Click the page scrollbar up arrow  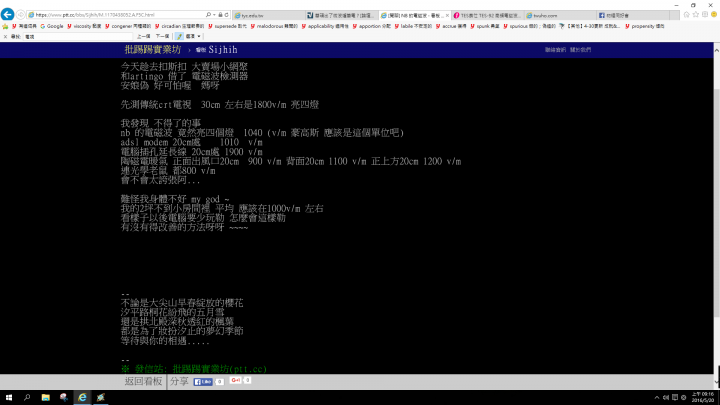pos(716,48)
